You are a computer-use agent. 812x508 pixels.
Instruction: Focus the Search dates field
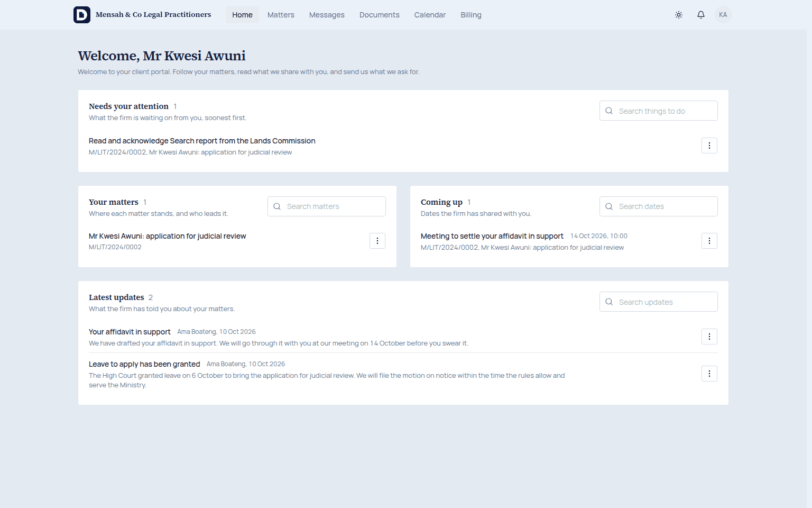659,206
